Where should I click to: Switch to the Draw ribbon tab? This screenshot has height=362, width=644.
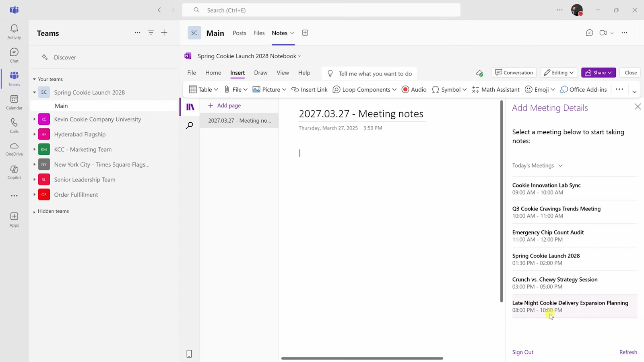[x=260, y=73]
